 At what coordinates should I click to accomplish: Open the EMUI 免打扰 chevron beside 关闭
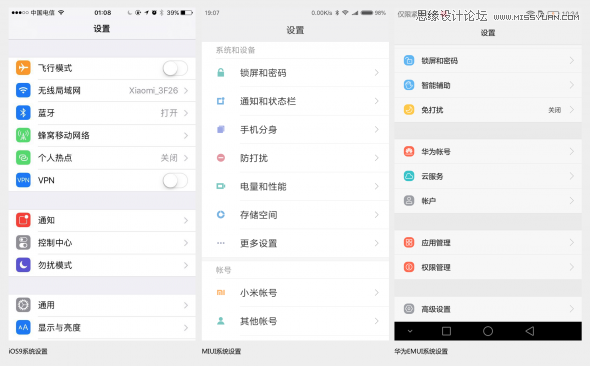(x=572, y=109)
